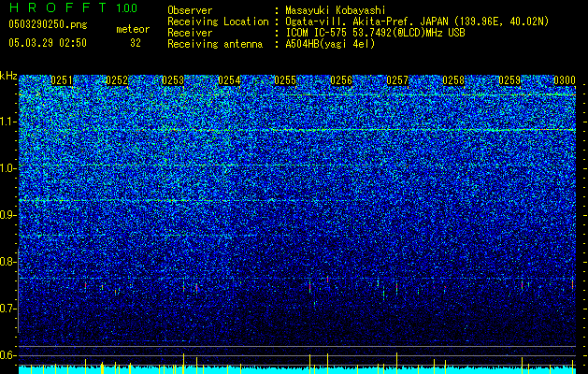Click the 0251 time marker
The width and height of the screenshot is (588, 374).
pyautogui.click(x=62, y=80)
